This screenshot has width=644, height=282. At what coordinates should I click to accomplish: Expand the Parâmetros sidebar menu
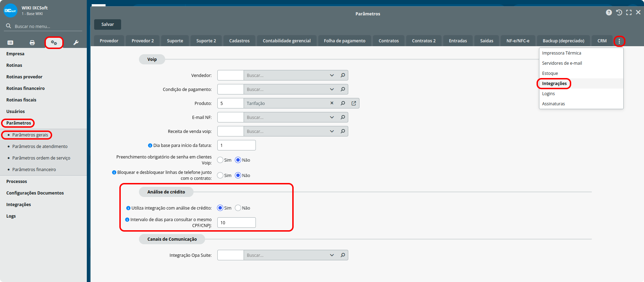click(19, 123)
